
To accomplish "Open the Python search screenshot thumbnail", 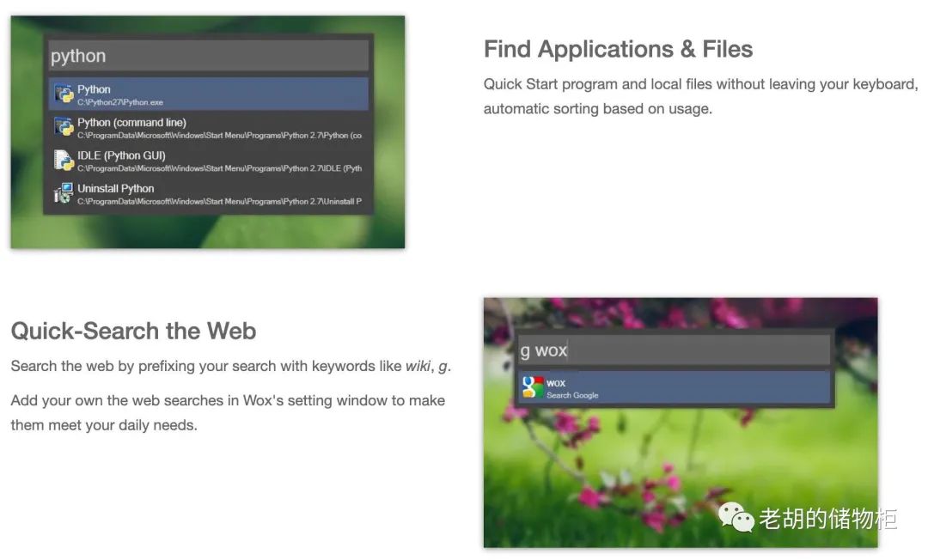I will 208,132.
